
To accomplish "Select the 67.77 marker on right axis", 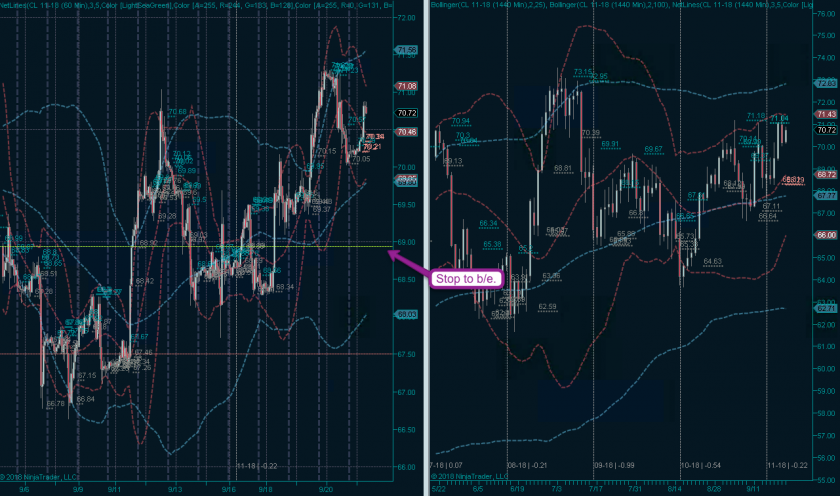I will tap(826, 196).
